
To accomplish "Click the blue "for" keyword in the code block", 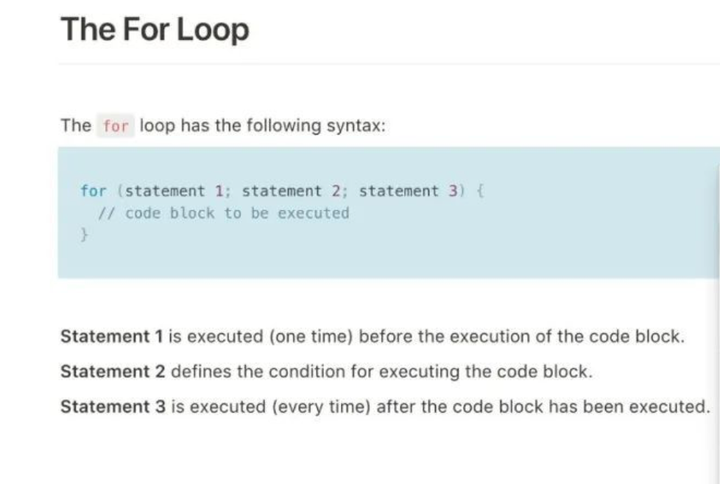I will coord(93,191).
